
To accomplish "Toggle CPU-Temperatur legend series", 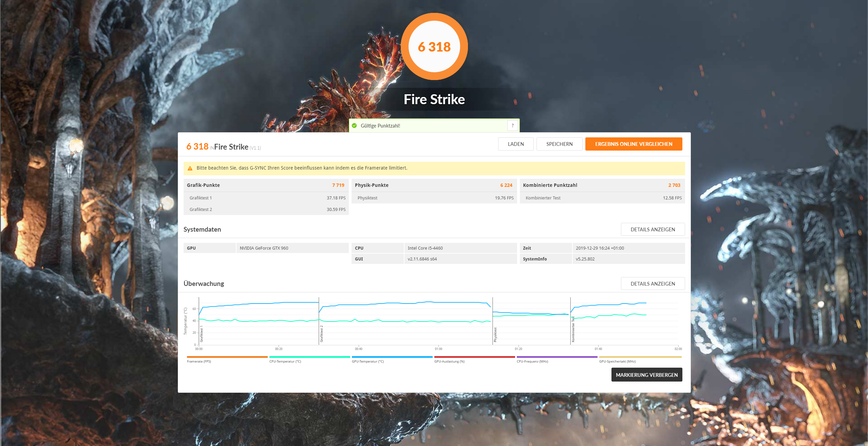I will 285,361.
